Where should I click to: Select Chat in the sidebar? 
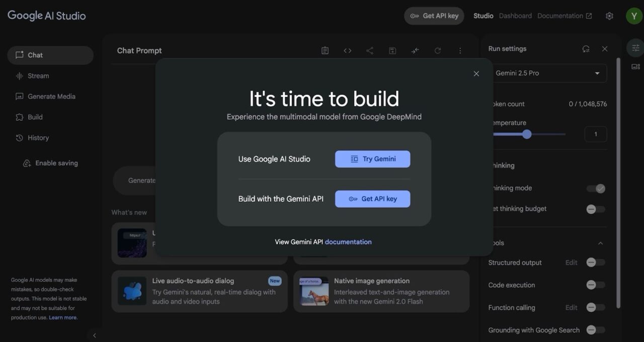coord(50,55)
